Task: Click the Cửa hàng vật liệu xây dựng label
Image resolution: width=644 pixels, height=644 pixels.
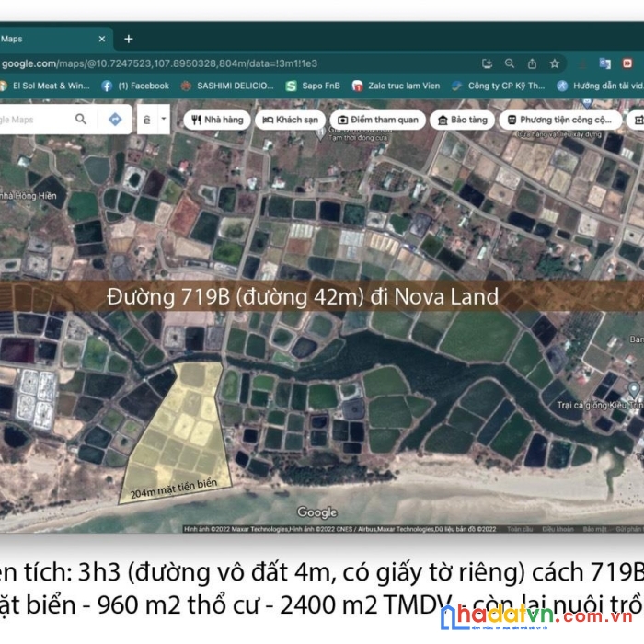Action: tap(559, 134)
